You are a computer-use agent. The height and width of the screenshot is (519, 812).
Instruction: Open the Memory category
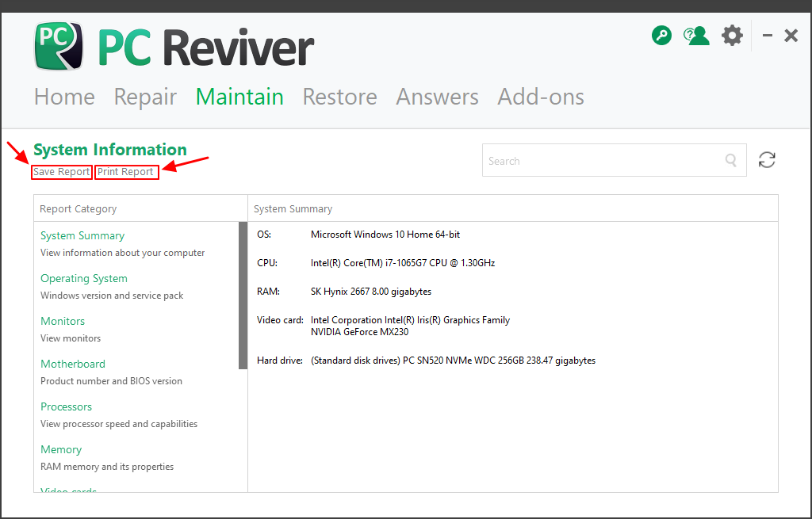click(61, 449)
